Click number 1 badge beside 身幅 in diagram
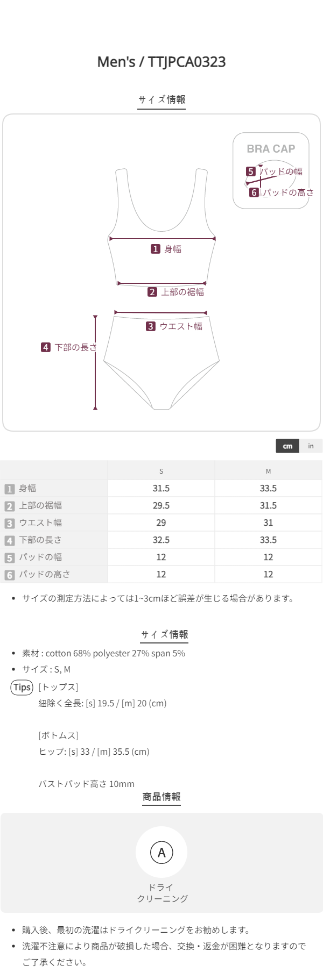323x980 pixels. point(156,249)
